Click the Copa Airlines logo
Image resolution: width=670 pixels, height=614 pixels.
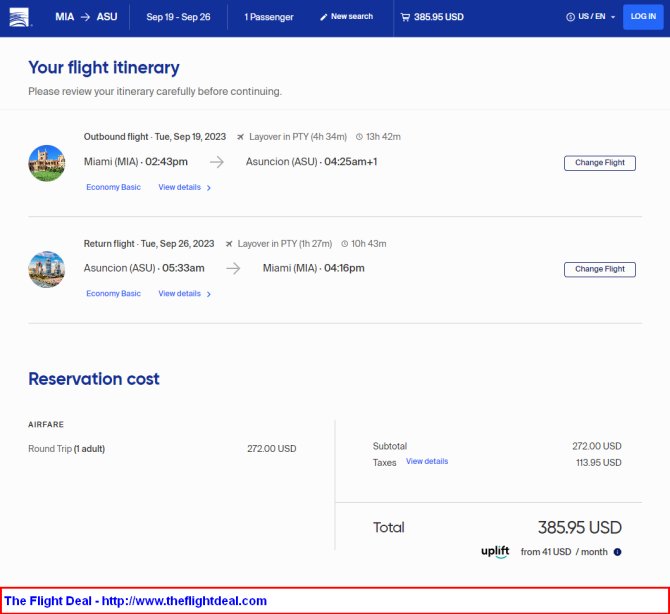click(x=20, y=17)
